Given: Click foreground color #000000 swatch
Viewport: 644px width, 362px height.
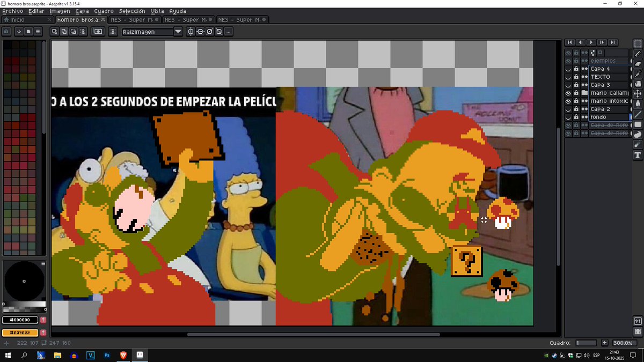Looking at the screenshot, I should (x=20, y=320).
